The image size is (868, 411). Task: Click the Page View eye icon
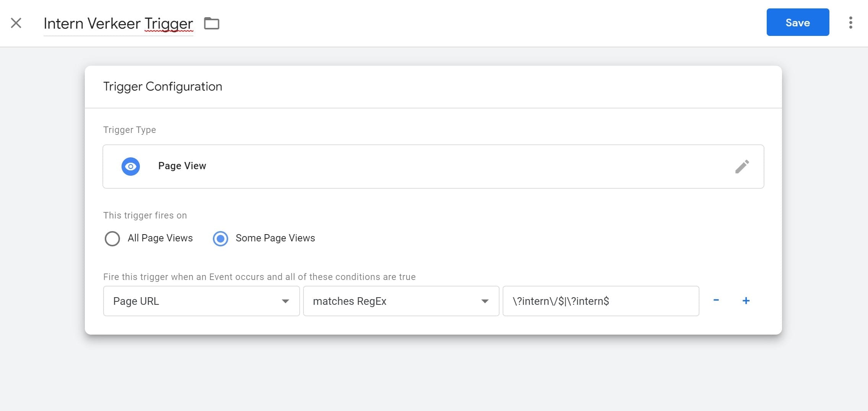[131, 167]
